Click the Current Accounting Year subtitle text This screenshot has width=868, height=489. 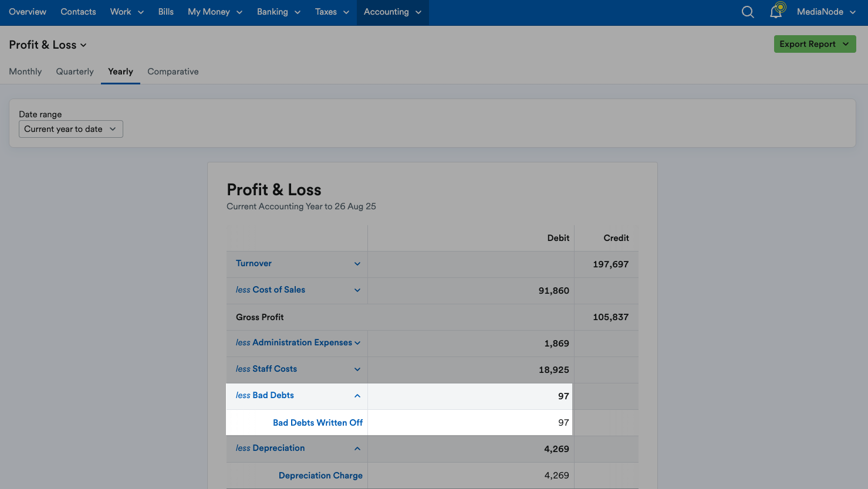302,206
